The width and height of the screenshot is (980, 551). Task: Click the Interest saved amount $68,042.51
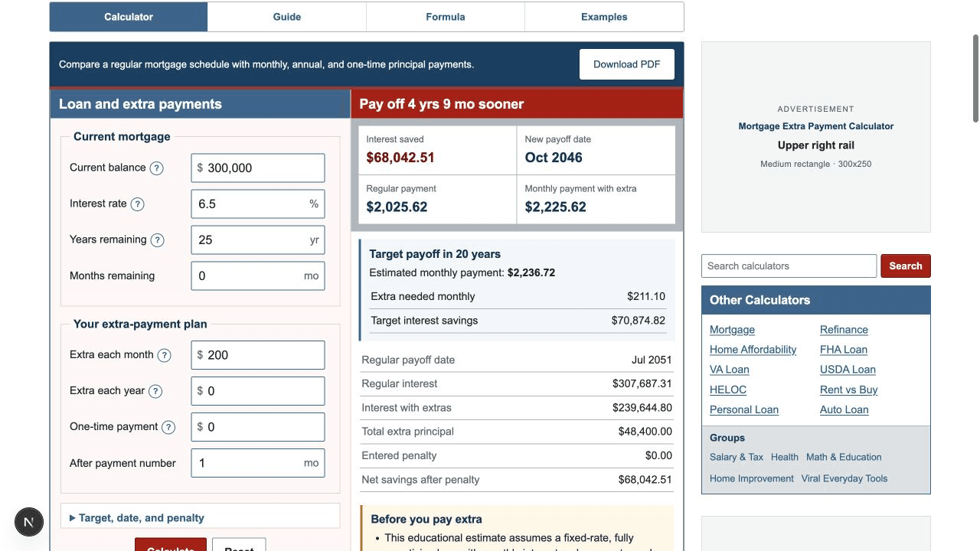pyautogui.click(x=400, y=158)
